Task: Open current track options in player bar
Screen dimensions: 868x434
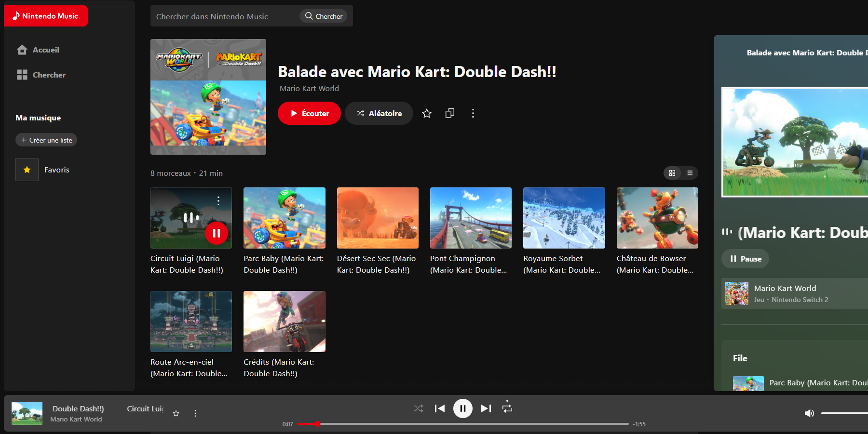Action: [195, 413]
